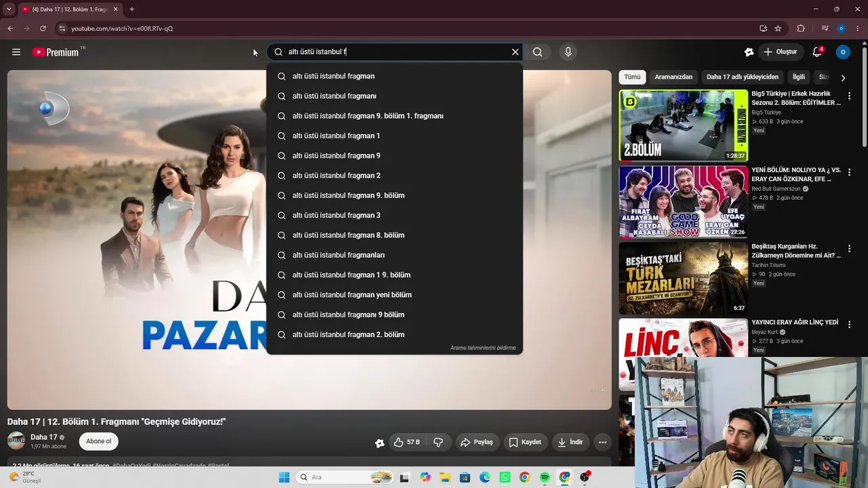The height and width of the screenshot is (488, 868).
Task: Select the İlgili filter chip
Action: click(799, 77)
